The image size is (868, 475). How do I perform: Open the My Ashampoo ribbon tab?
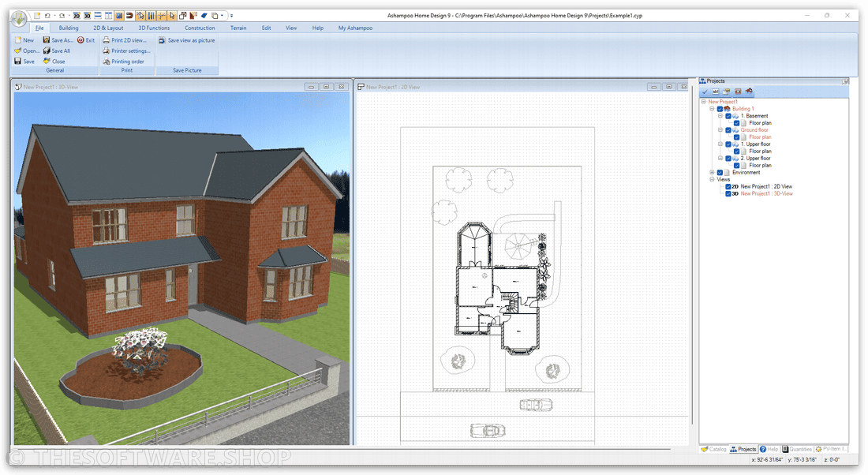click(x=355, y=28)
